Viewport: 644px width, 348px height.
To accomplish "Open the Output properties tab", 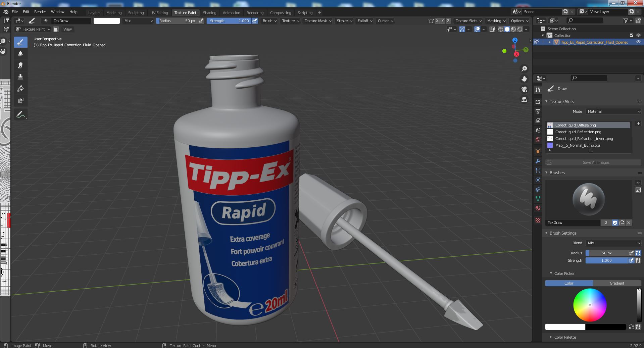I will point(538,111).
